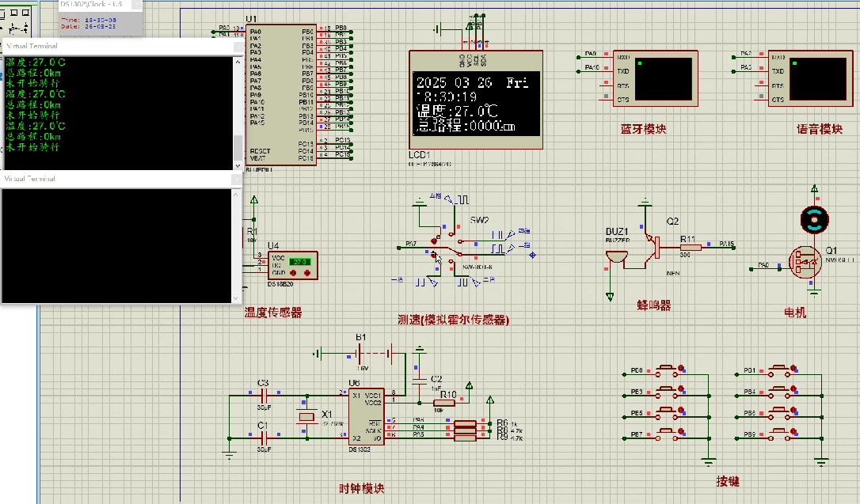Toggle the SW2 switch lower red actuator
Image resolution: width=860 pixels, height=504 pixels.
coord(434,254)
